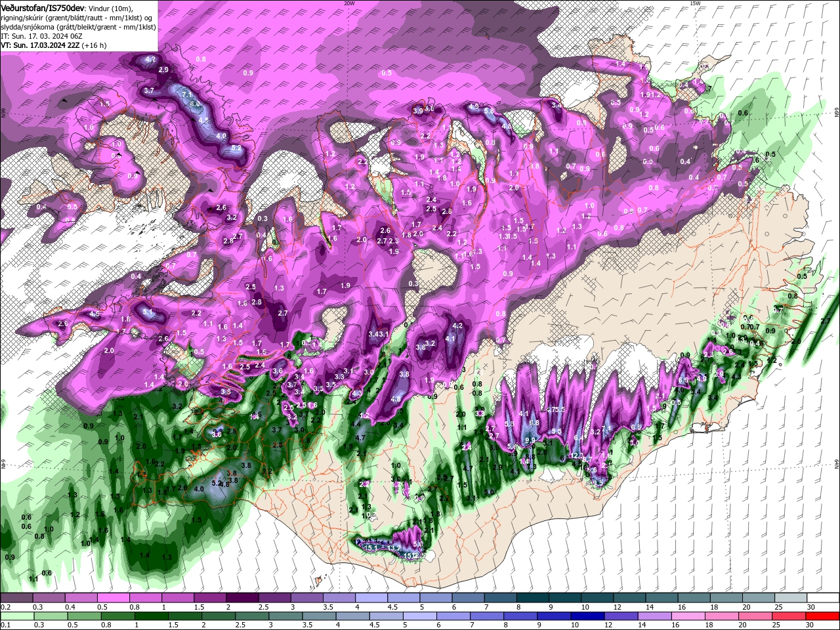Click the upper legend swatch between 4 and 4.5
This screenshot has height=630, width=840.
pyautogui.click(x=371, y=598)
